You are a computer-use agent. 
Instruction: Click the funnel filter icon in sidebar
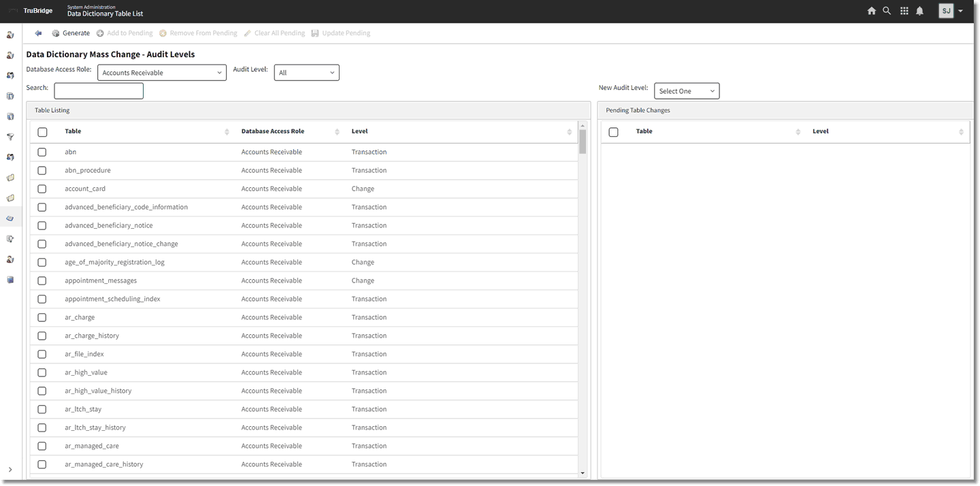(x=10, y=137)
